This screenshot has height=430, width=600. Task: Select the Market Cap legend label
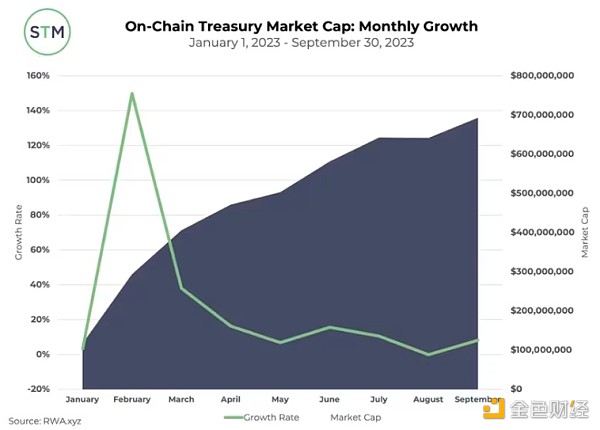[355, 417]
